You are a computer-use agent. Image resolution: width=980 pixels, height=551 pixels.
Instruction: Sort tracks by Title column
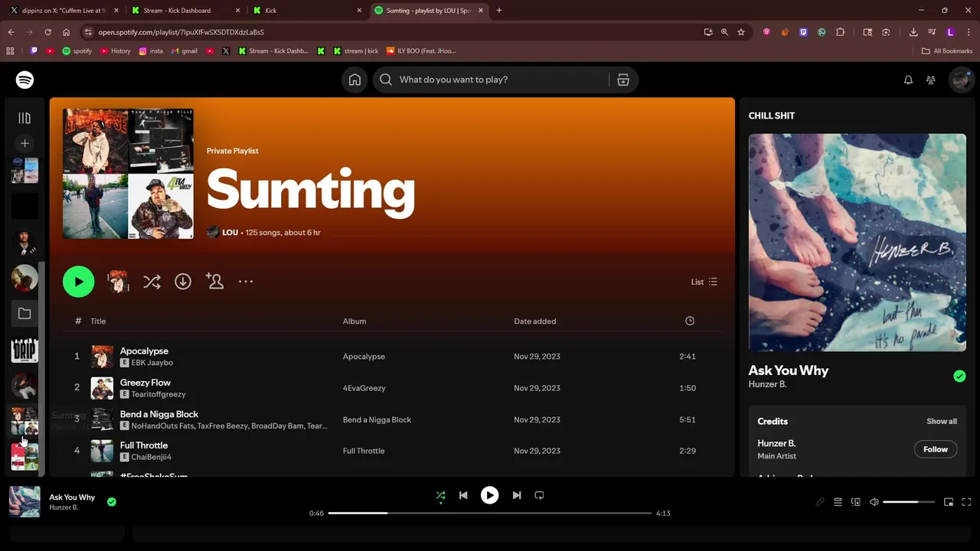(98, 321)
